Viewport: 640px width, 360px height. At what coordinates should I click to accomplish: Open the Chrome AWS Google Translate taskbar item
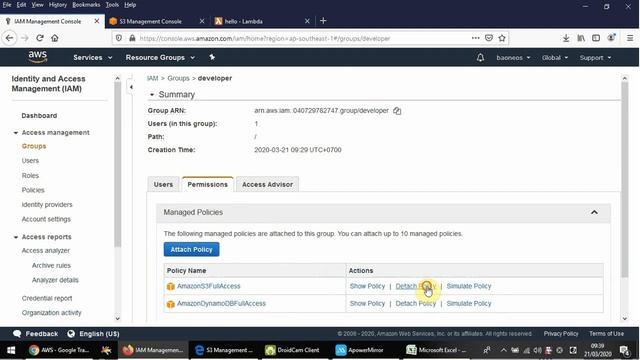(59, 350)
